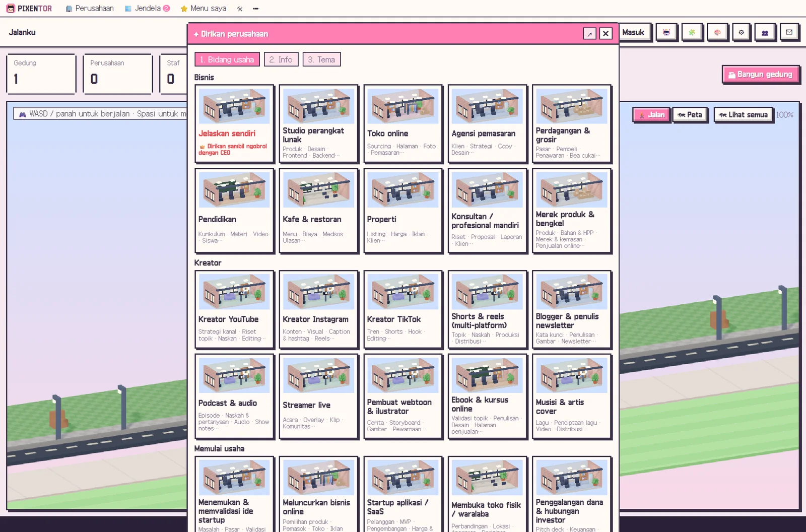Click the Gedung counter box
Image resolution: width=806 pixels, height=532 pixels.
[41, 74]
